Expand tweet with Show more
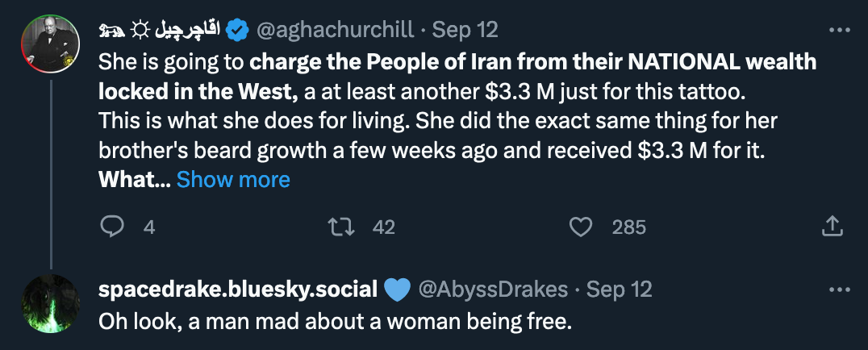This screenshot has height=350, width=868. click(x=233, y=179)
